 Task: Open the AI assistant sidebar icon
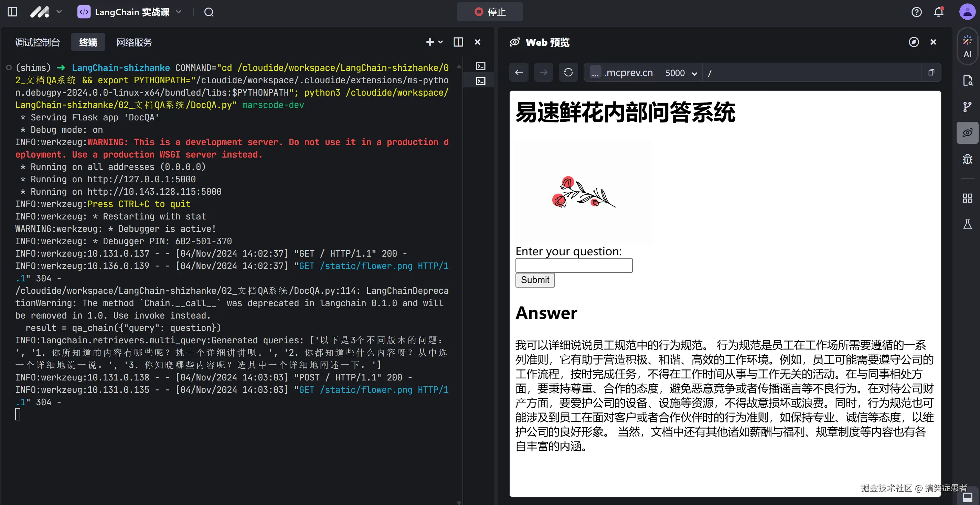pyautogui.click(x=968, y=46)
